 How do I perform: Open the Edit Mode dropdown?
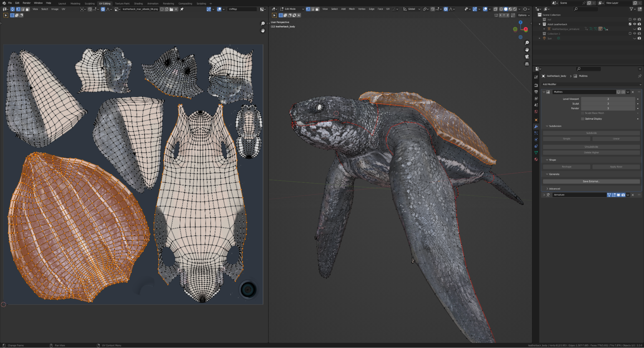point(292,9)
